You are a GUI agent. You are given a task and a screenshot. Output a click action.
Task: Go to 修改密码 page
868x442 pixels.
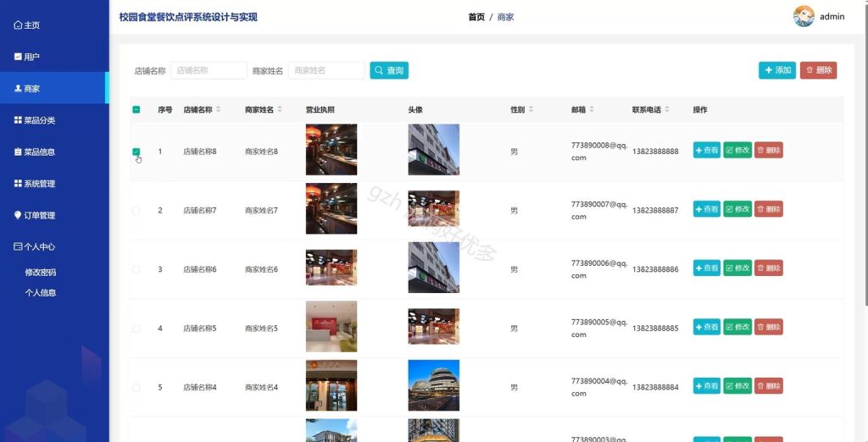click(x=41, y=272)
